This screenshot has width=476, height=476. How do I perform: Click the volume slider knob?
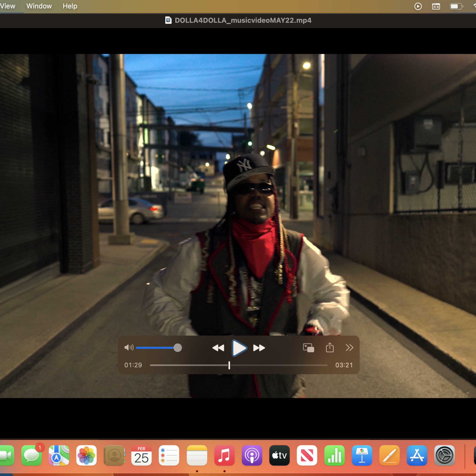tap(178, 348)
